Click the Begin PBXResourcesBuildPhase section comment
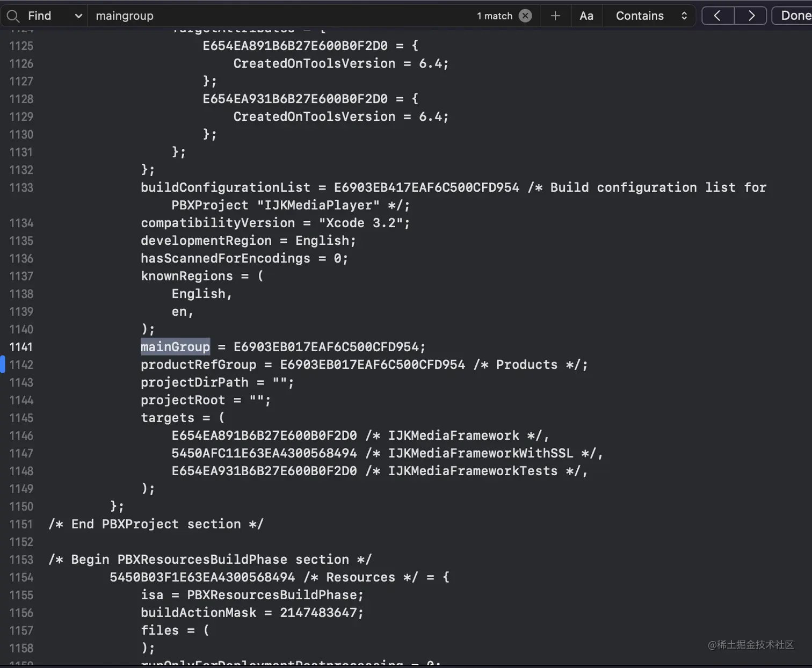The image size is (812, 668). tap(210, 560)
